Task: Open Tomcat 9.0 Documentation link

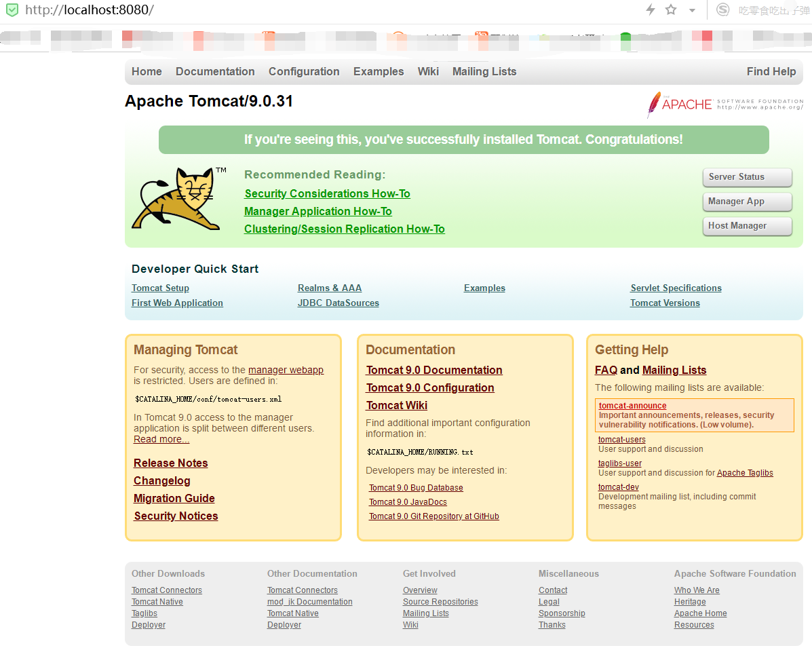Action: click(434, 370)
